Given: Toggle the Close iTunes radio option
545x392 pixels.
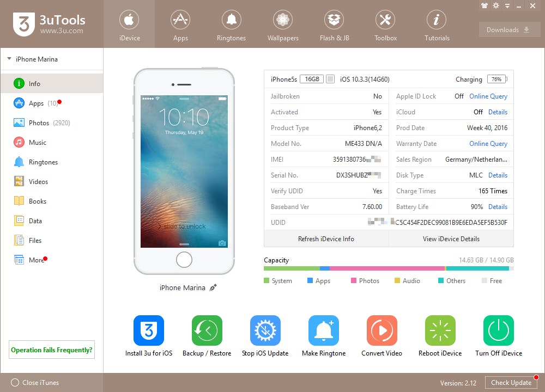Looking at the screenshot, I should point(15,383).
